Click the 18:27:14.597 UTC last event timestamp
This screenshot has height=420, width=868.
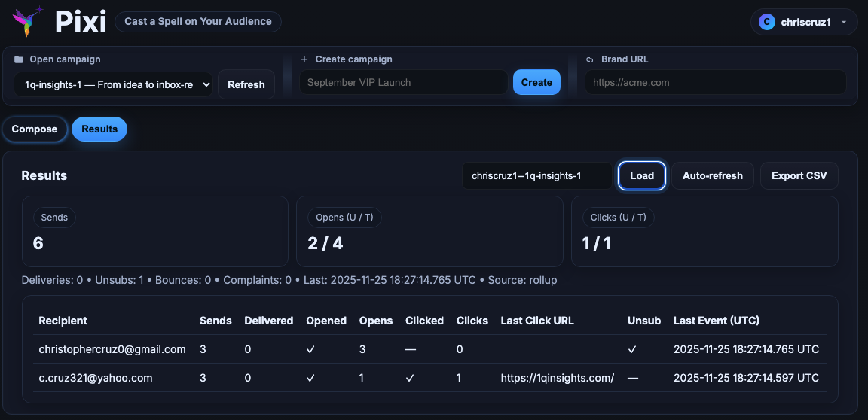746,378
